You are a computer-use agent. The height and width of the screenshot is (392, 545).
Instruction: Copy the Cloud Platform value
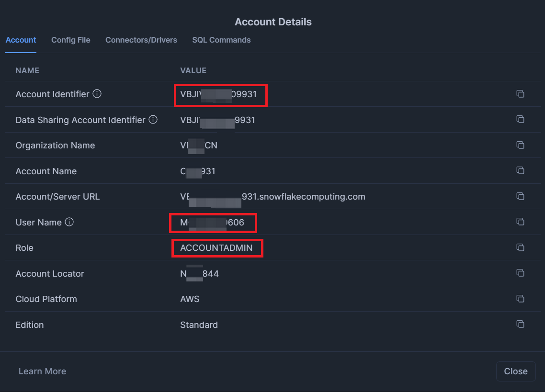(x=520, y=299)
